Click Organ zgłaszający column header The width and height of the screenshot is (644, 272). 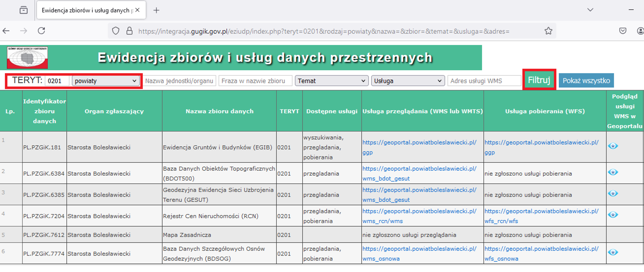point(114,111)
